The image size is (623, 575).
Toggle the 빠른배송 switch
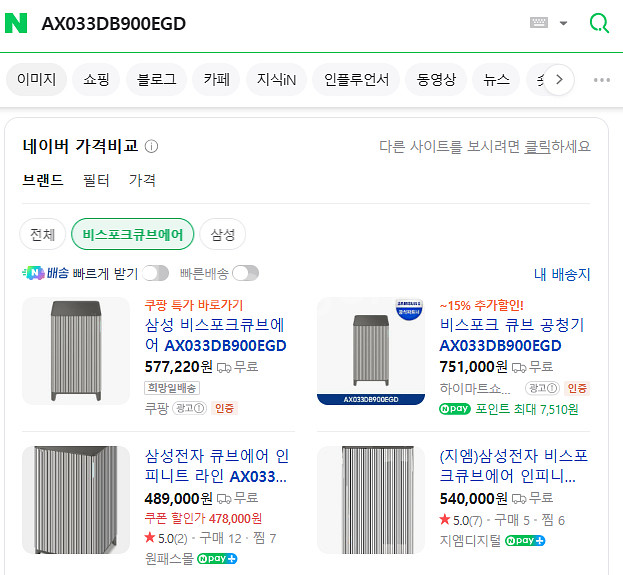click(x=246, y=273)
